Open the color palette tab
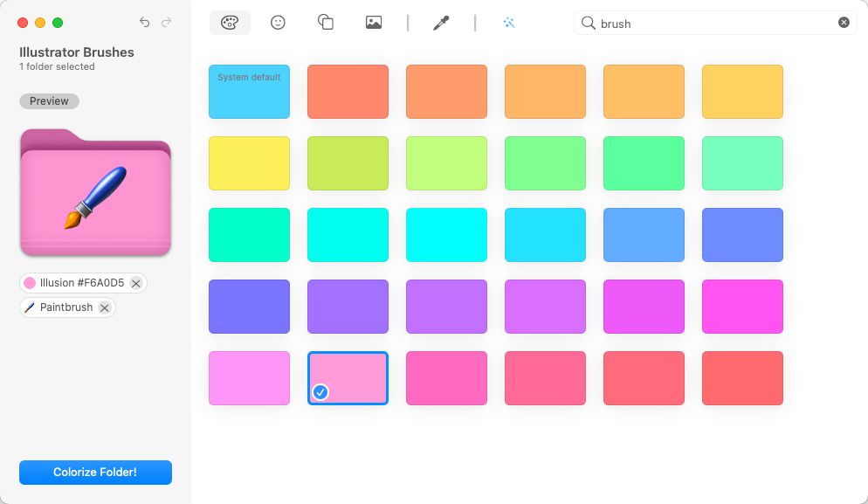The width and height of the screenshot is (868, 504). (x=230, y=23)
